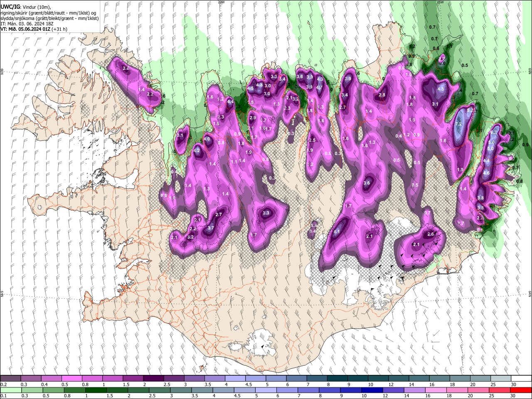Image resolution: width=532 pixels, height=399 pixels.
Task: Click the 'rigning/skúrir' legend description line
Action: [x=48, y=12]
